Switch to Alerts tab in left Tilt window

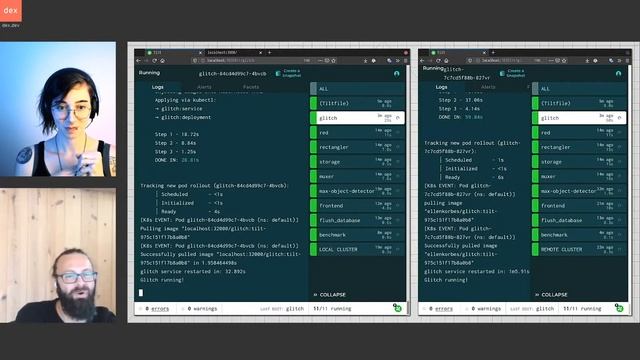pyautogui.click(x=204, y=87)
